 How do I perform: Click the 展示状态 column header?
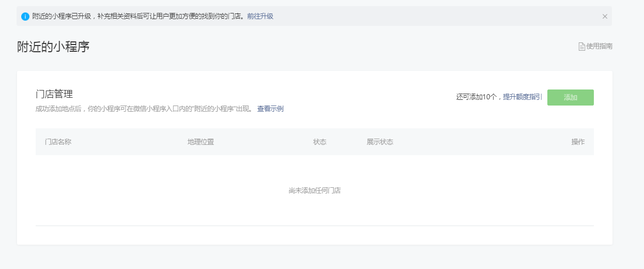(x=380, y=142)
